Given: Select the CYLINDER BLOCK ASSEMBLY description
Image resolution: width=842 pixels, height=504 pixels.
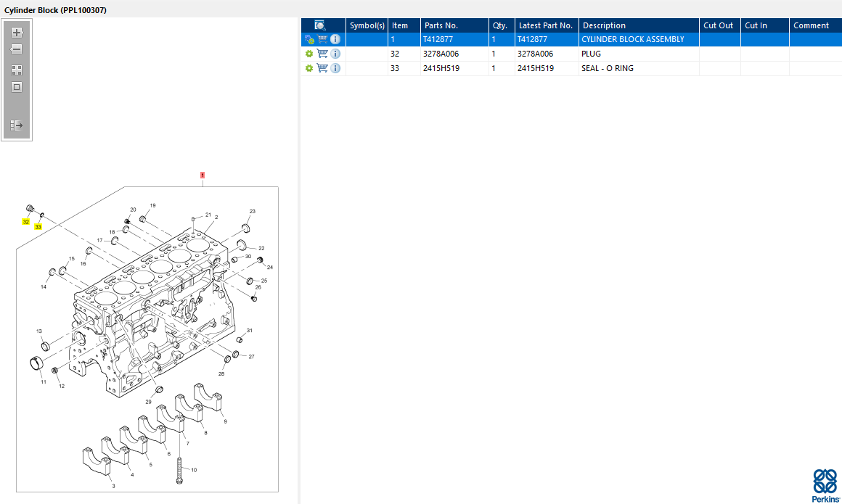Looking at the screenshot, I should (x=632, y=39).
